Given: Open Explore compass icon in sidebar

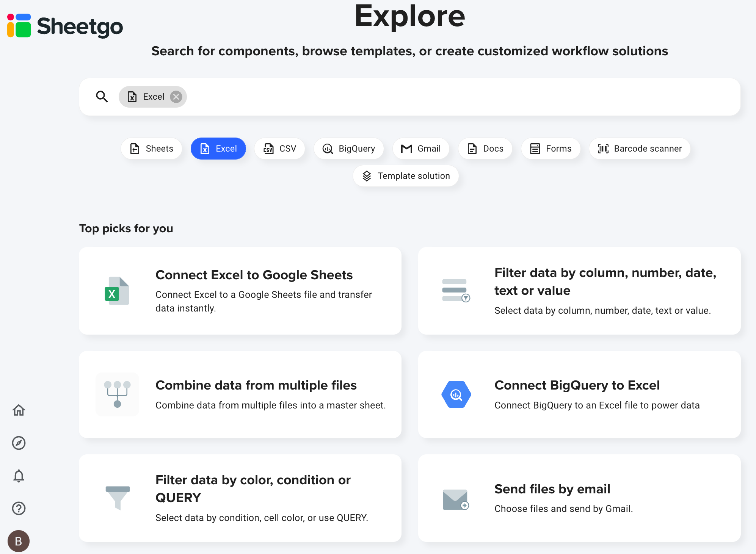Looking at the screenshot, I should point(19,443).
